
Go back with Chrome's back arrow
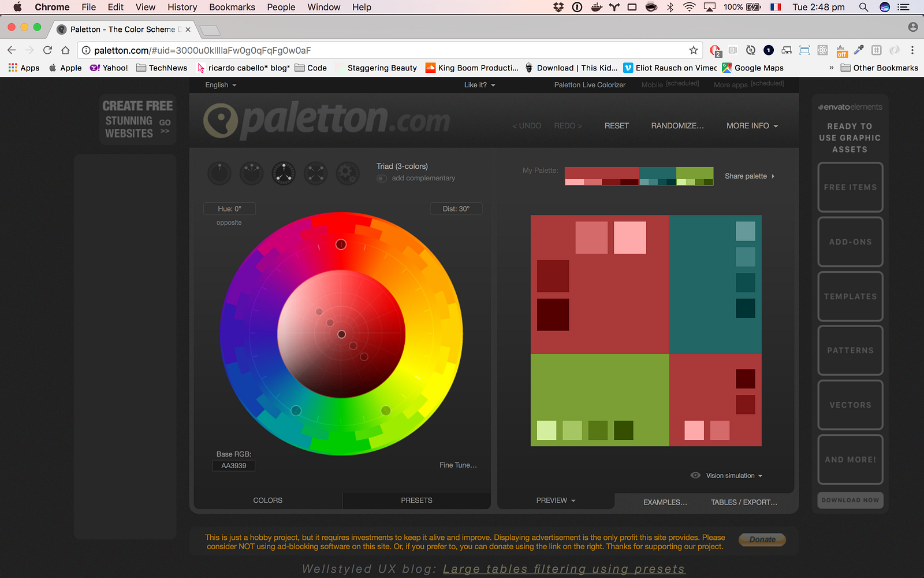tap(12, 50)
